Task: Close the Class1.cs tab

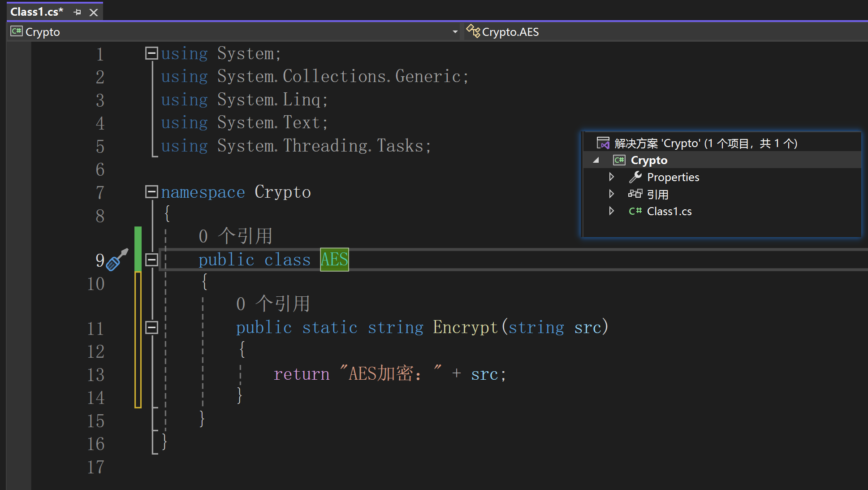Action: 94,13
